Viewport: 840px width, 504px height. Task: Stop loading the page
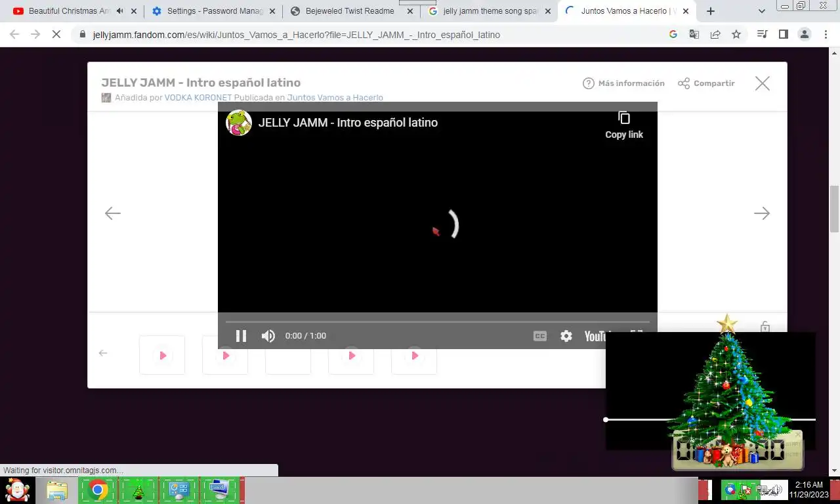(x=56, y=34)
